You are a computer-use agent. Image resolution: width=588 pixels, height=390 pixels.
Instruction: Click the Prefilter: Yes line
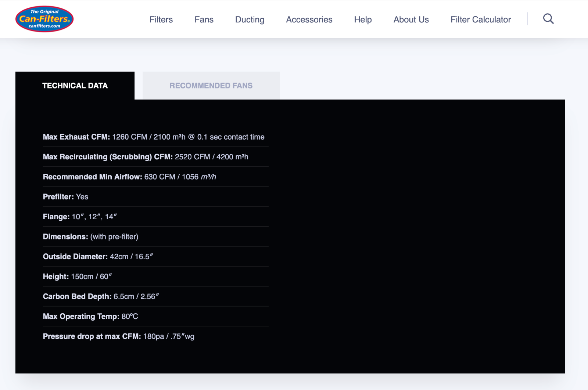pos(66,197)
